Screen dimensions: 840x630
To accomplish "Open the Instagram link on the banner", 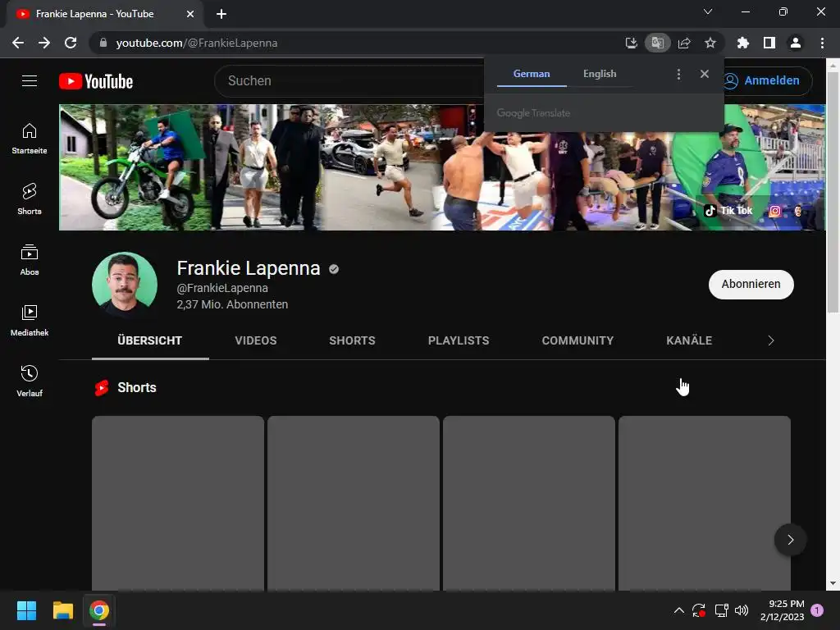I will (x=774, y=211).
